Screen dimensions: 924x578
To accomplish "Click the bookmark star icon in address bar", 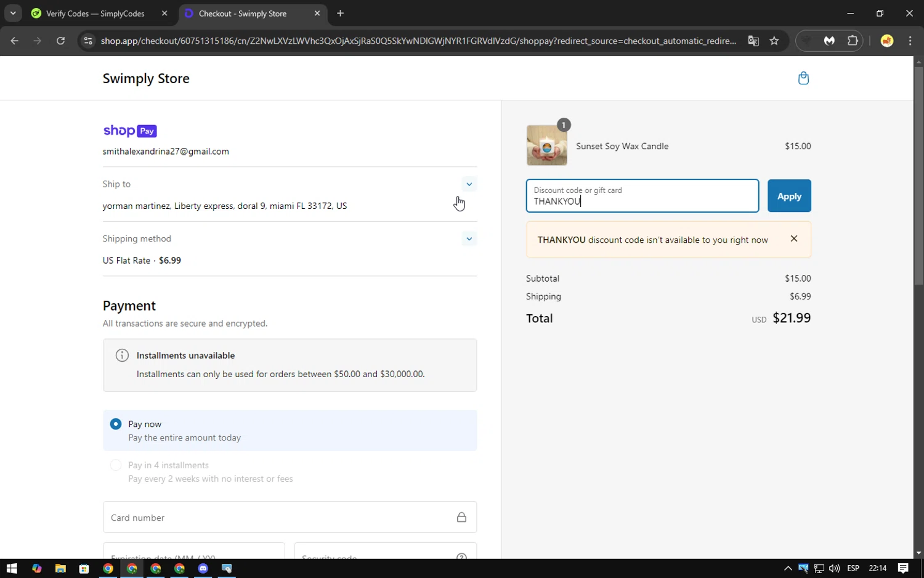I will pos(774,41).
